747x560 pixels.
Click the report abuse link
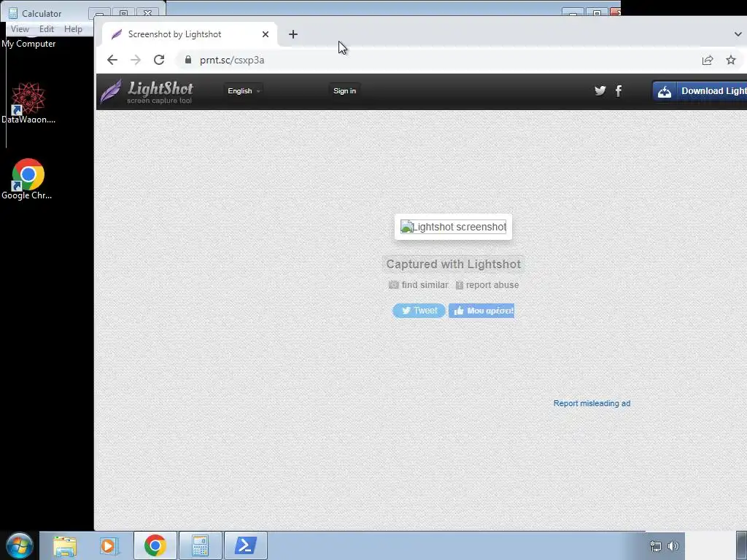[x=487, y=285]
